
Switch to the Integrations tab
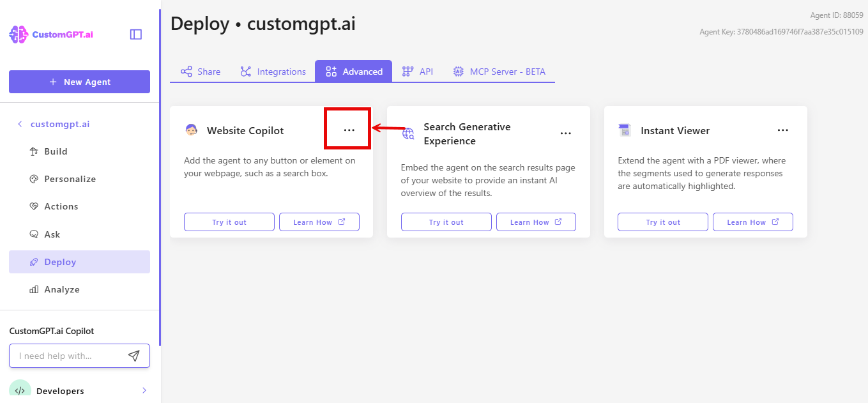pyautogui.click(x=273, y=72)
